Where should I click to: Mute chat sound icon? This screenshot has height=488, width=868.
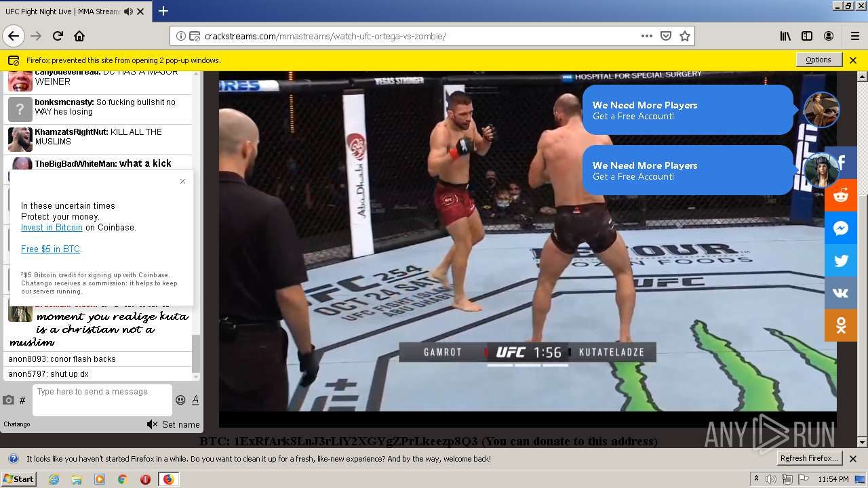tap(152, 424)
